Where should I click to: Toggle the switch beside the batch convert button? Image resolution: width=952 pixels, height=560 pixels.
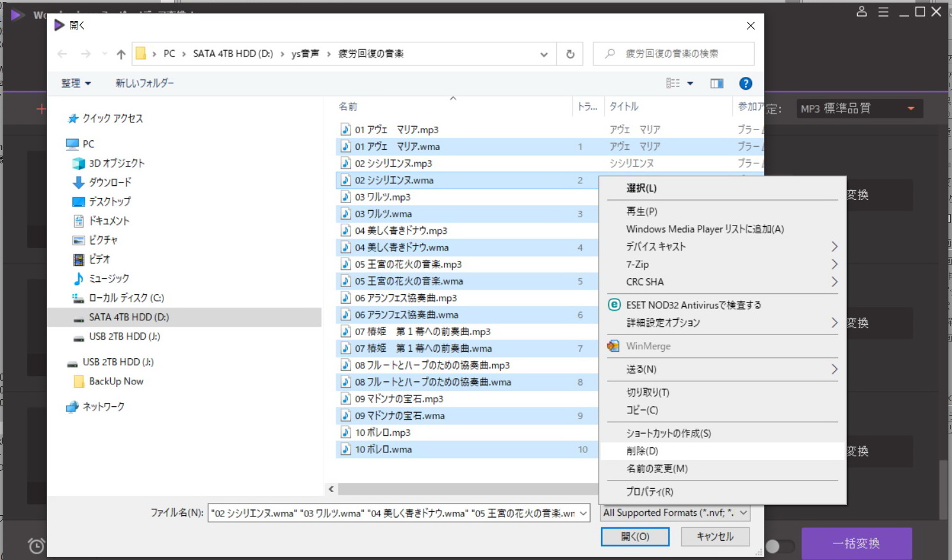779,546
